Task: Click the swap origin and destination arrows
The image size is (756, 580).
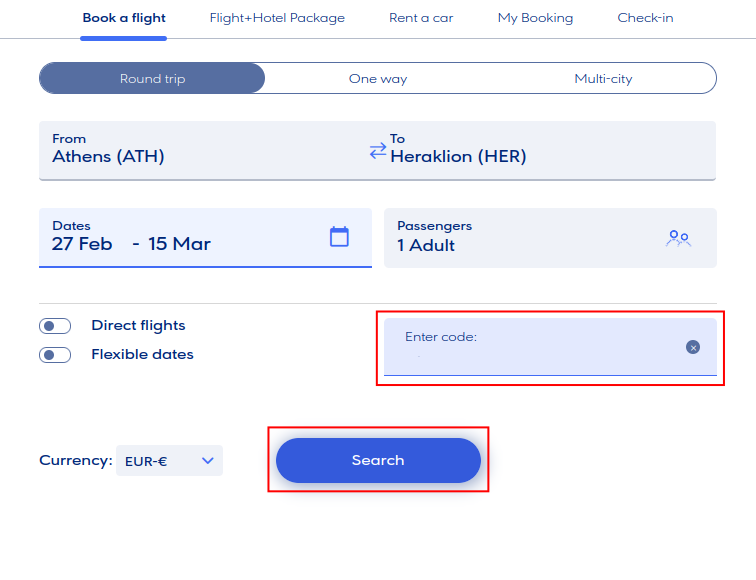Action: coord(377,150)
